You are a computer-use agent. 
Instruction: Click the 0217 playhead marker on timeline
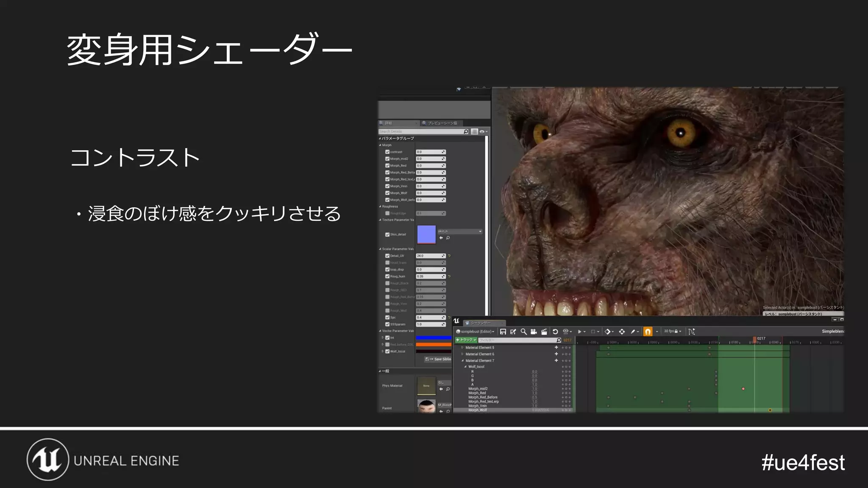point(755,339)
